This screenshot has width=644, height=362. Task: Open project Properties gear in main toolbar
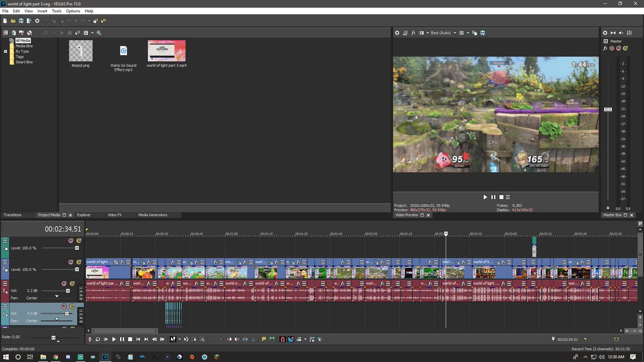[37, 21]
